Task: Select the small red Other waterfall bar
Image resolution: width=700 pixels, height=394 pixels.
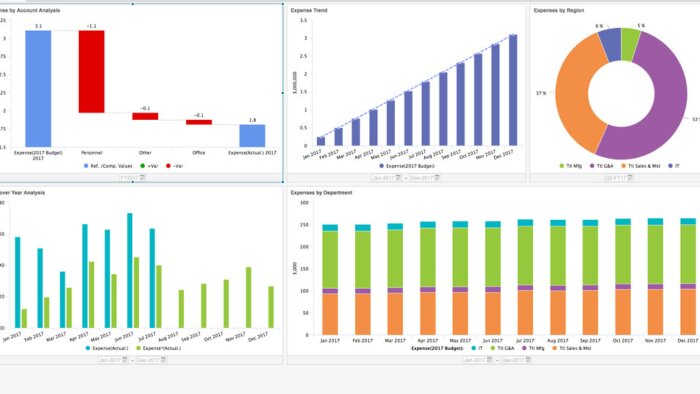Action: point(145,116)
